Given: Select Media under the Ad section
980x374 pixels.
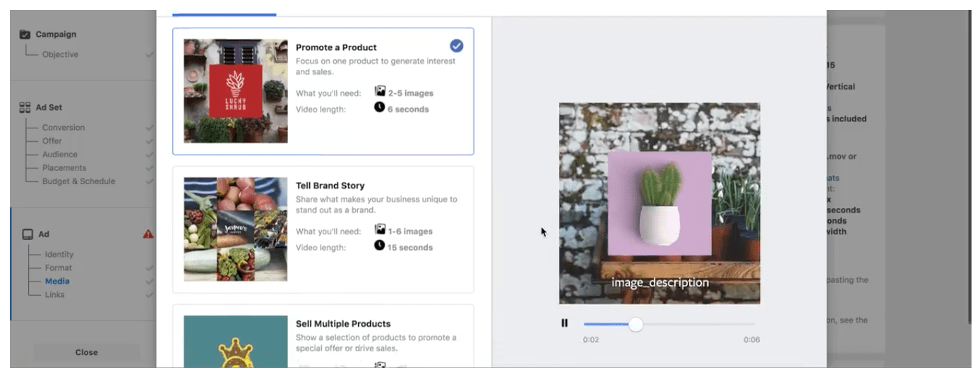Looking at the screenshot, I should (x=56, y=282).
